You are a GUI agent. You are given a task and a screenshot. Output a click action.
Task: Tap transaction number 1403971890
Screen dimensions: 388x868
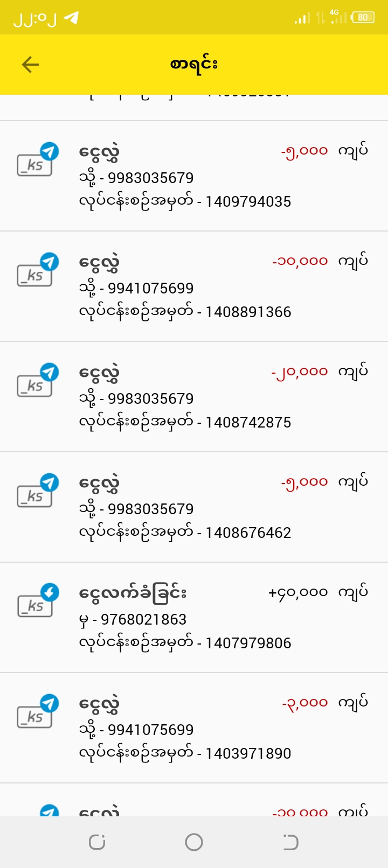click(x=248, y=753)
